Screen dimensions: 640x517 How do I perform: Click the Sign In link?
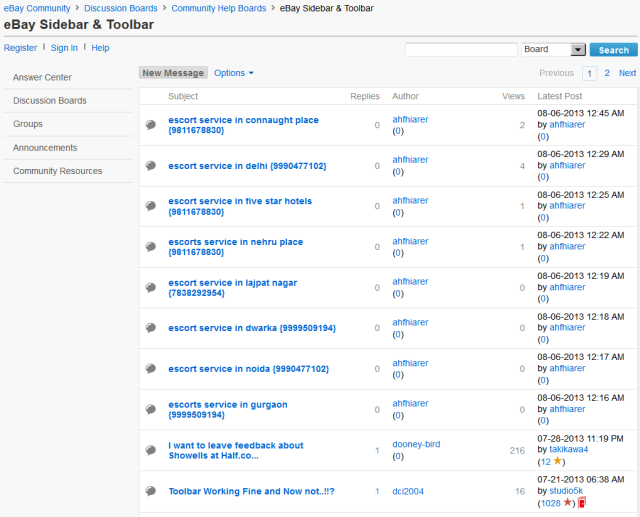coord(64,48)
